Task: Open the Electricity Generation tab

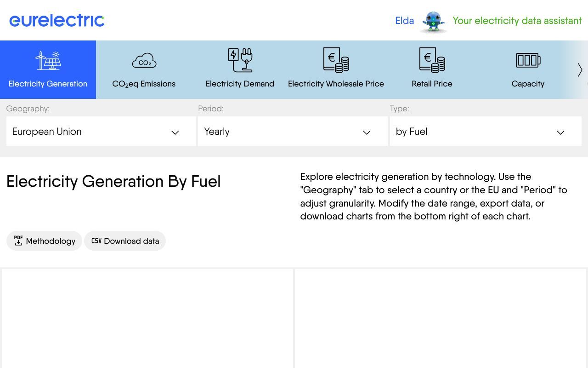Action: coord(48,70)
